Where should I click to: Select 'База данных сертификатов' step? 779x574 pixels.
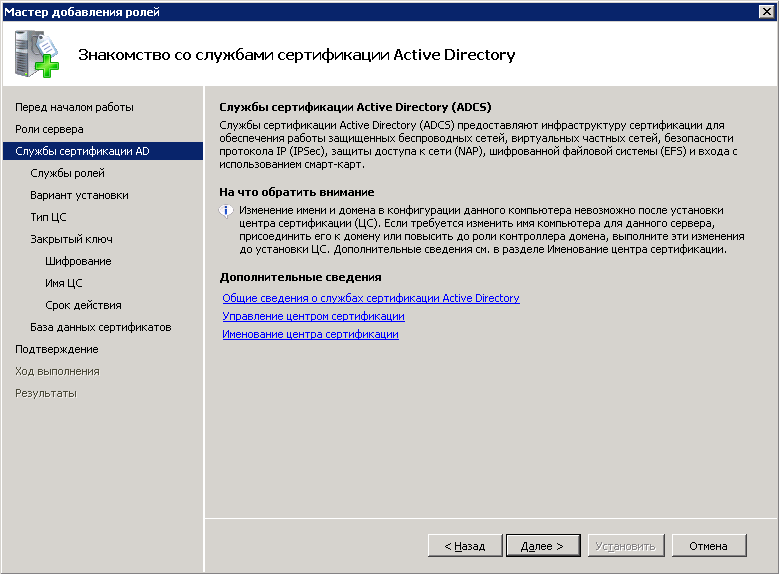(x=100, y=327)
